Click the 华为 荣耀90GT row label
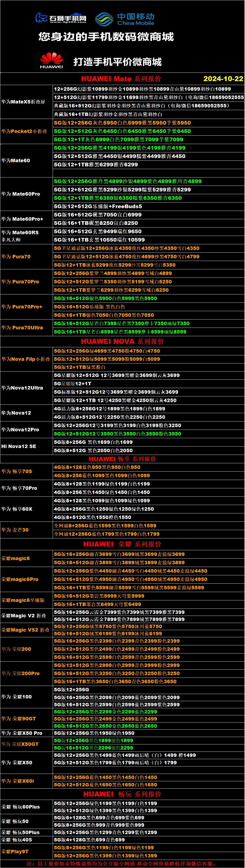245x868 pixels. point(18,718)
